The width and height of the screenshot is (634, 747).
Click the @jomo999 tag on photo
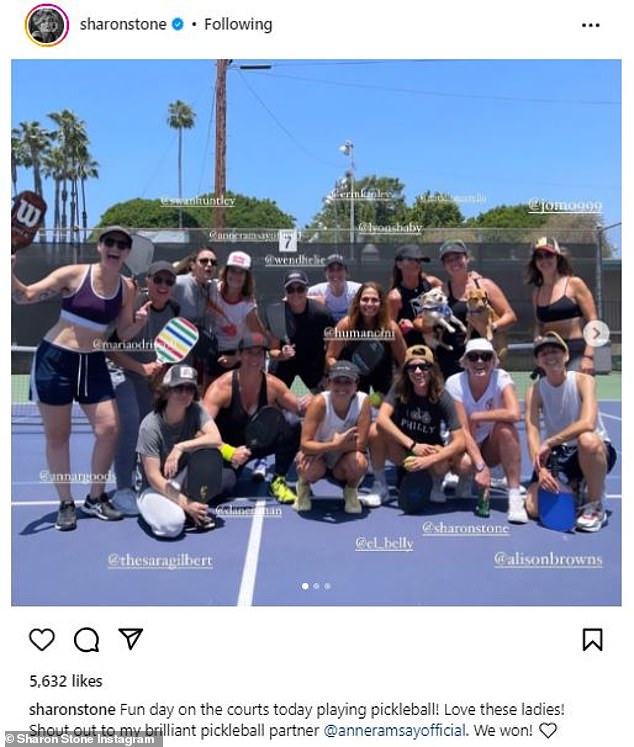pyautogui.click(x=565, y=205)
